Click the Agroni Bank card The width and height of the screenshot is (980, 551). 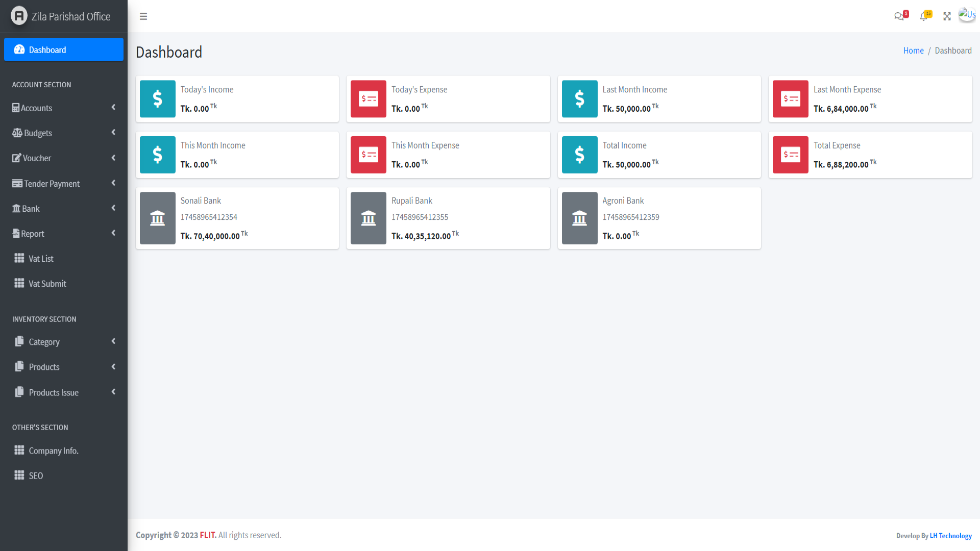[x=658, y=218]
